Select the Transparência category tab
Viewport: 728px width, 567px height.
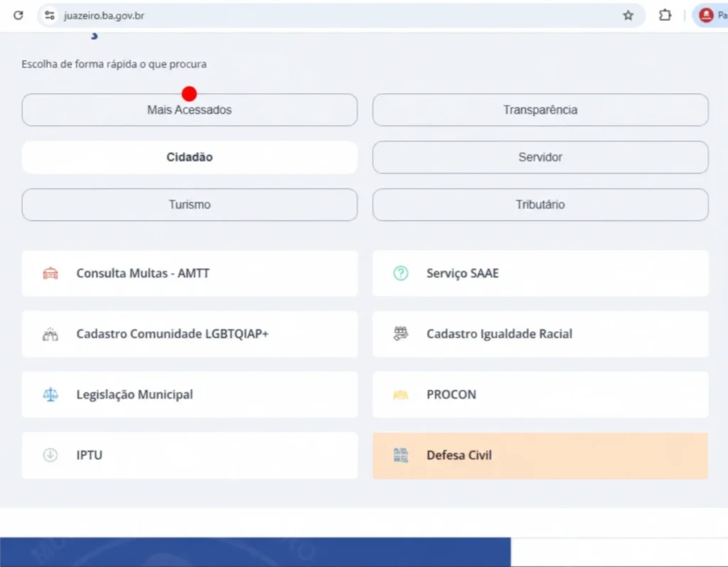(x=540, y=110)
